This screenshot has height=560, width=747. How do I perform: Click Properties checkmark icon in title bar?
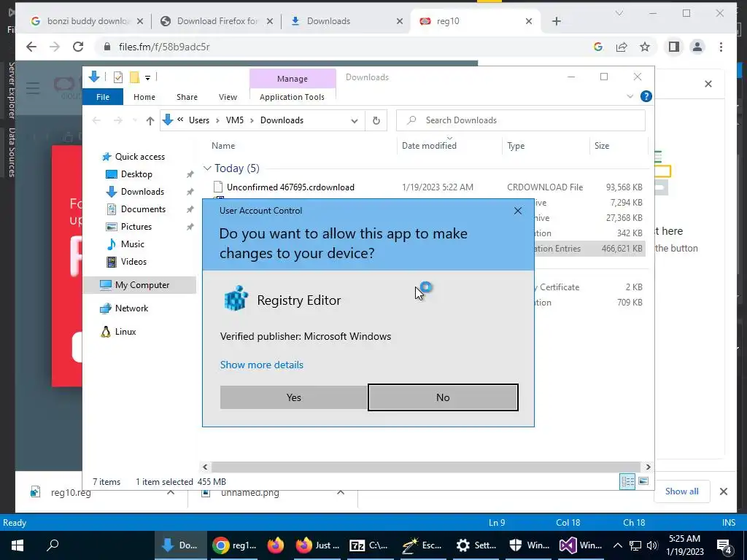tap(118, 77)
